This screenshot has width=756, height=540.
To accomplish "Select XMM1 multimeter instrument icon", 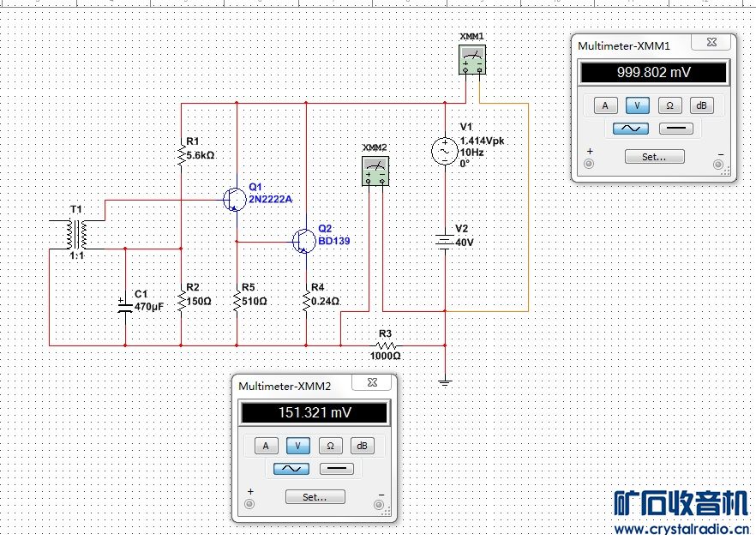I will pyautogui.click(x=472, y=60).
